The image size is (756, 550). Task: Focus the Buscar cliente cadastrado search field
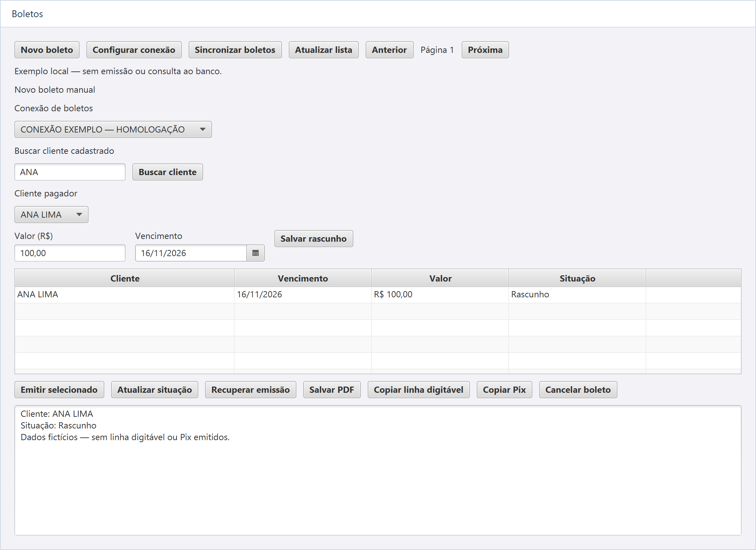coord(70,172)
